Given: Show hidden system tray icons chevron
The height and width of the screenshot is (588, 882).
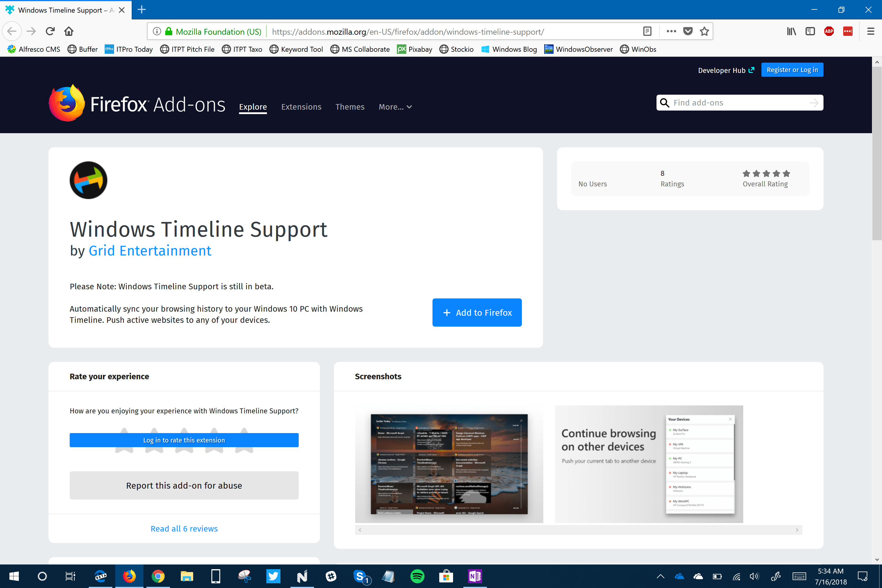Looking at the screenshot, I should pos(660,576).
